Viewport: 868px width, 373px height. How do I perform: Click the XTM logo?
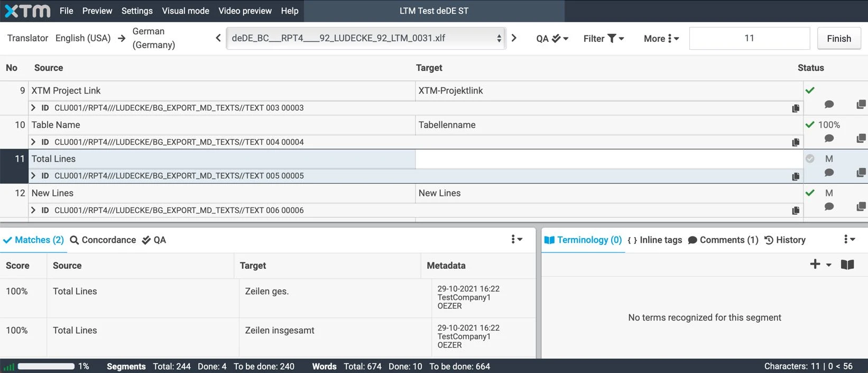[x=27, y=11]
